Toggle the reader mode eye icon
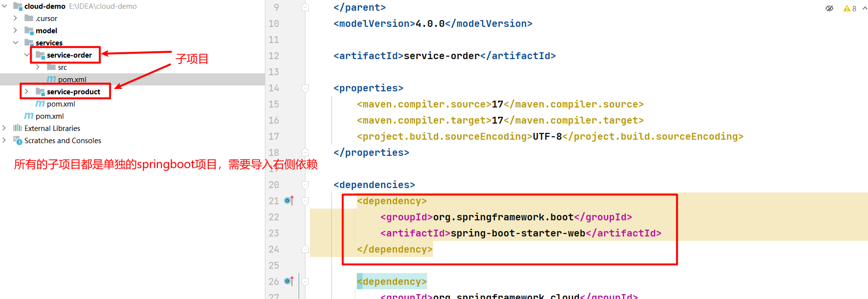The width and height of the screenshot is (868, 299). click(x=829, y=8)
